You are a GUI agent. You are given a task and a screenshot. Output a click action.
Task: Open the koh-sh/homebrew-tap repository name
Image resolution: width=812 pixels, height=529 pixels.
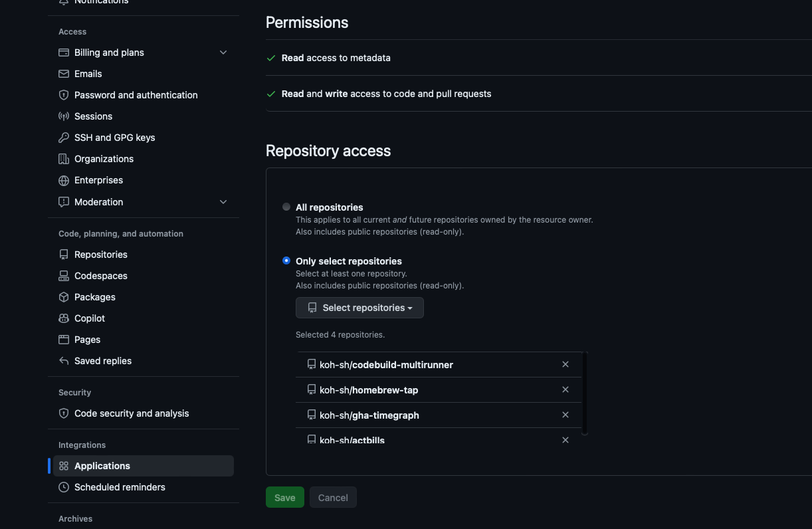[x=369, y=390]
